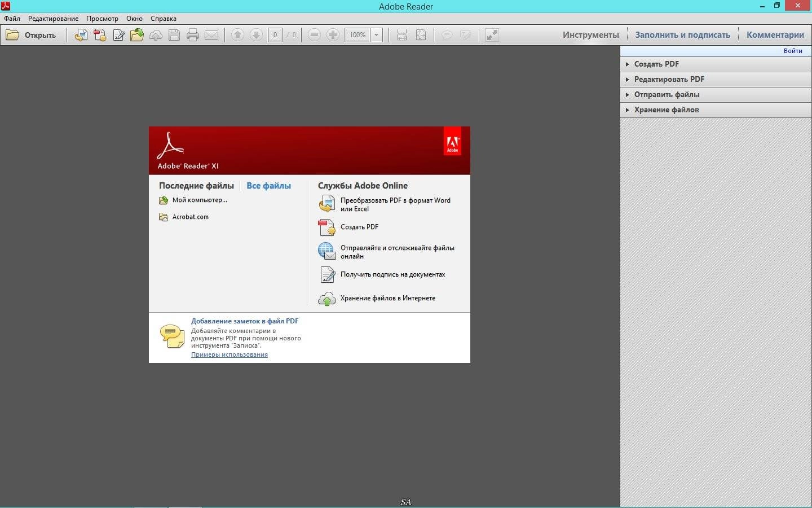812x508 pixels.
Task: Switch to the Инструменты pane
Action: point(590,35)
